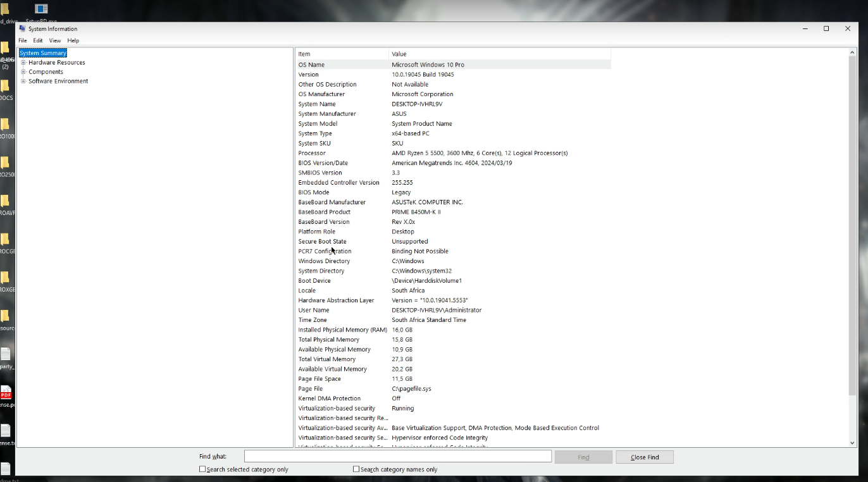Select the Total Physical Memory item

point(328,340)
